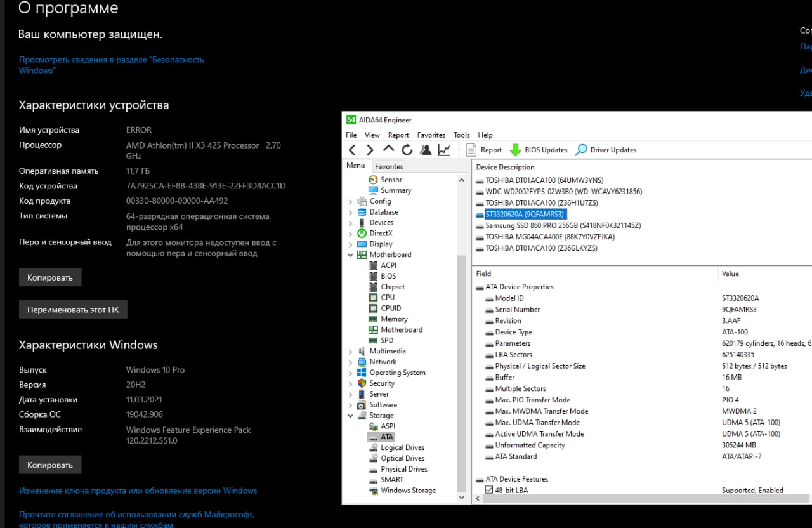Select the TOSHIBA MG04ACA400E device row
Viewport: 812px width, 528px height.
point(545,237)
